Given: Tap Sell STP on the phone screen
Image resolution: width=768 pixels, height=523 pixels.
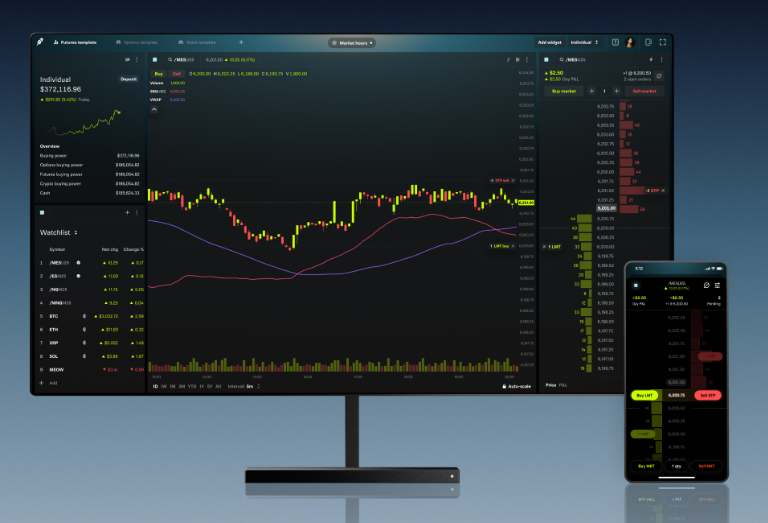Looking at the screenshot, I should 708,395.
